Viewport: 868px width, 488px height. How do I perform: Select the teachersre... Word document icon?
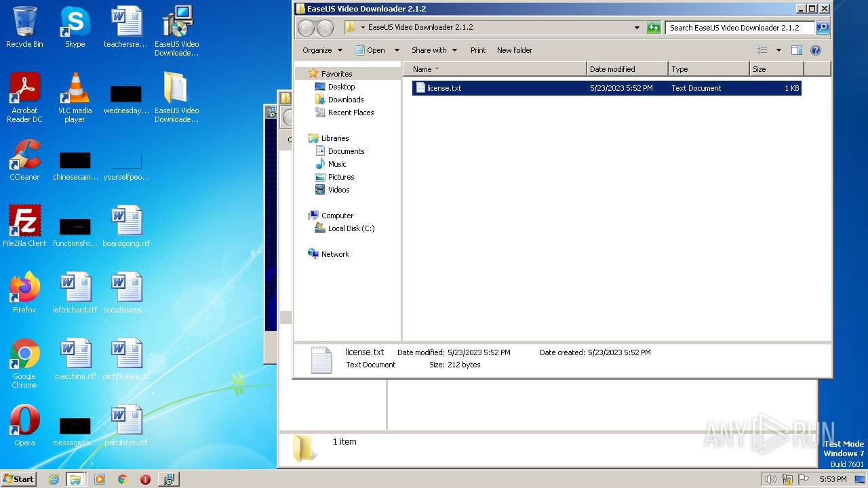pos(126,27)
